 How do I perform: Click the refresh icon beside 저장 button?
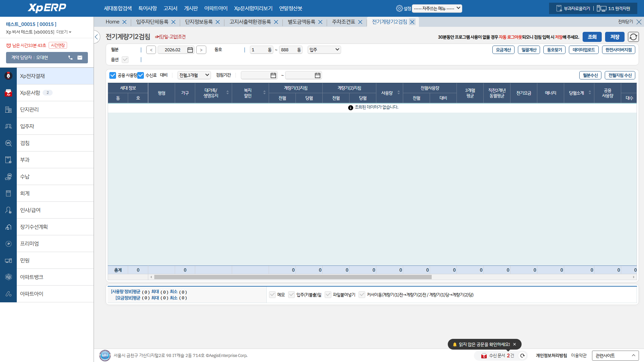(x=633, y=37)
